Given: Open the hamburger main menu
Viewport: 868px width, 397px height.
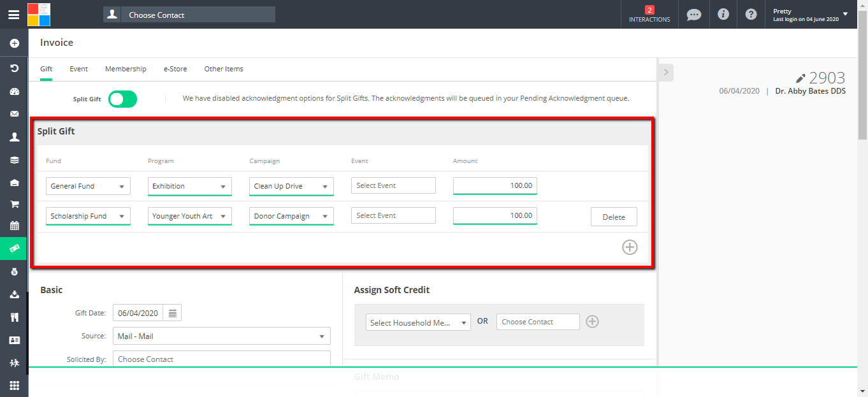Looking at the screenshot, I should pos(13,15).
